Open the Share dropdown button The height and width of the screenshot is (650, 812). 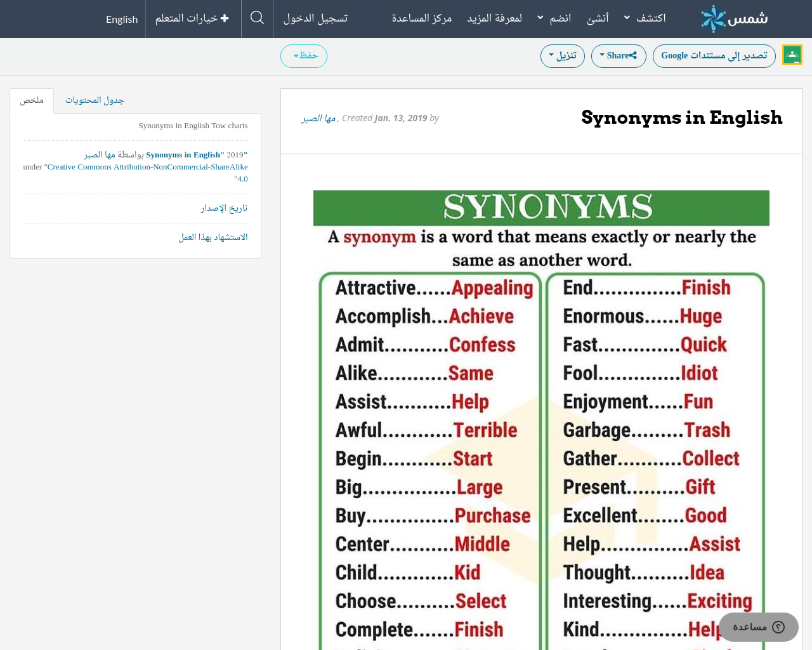click(x=618, y=56)
